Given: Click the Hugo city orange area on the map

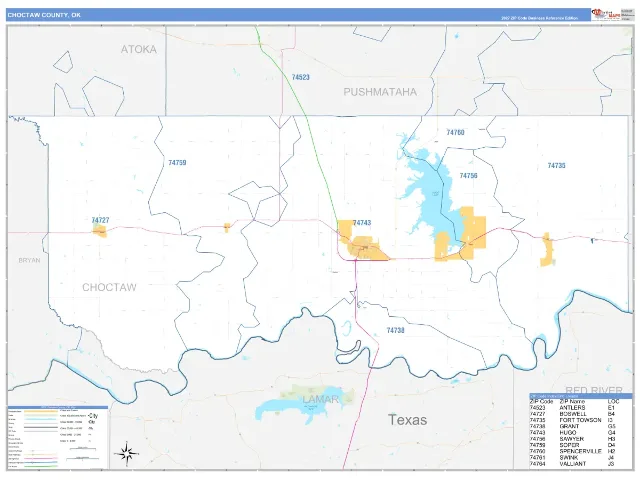Looking at the screenshot, I should (x=363, y=249).
